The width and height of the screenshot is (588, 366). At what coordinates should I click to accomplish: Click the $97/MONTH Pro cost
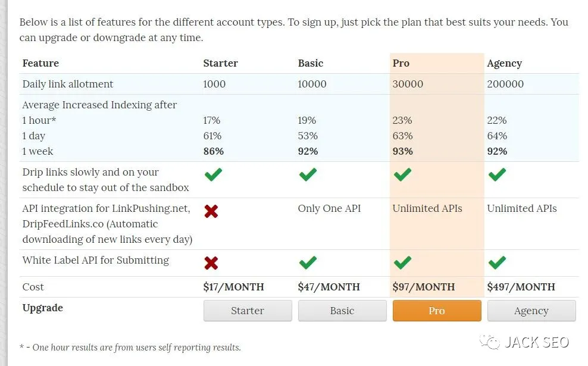[x=423, y=287]
